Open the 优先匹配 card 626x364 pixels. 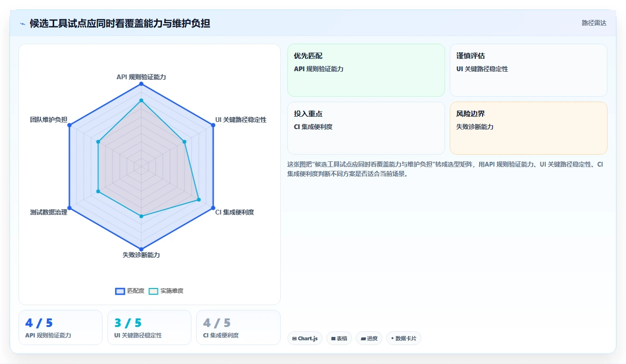pyautogui.click(x=366, y=70)
